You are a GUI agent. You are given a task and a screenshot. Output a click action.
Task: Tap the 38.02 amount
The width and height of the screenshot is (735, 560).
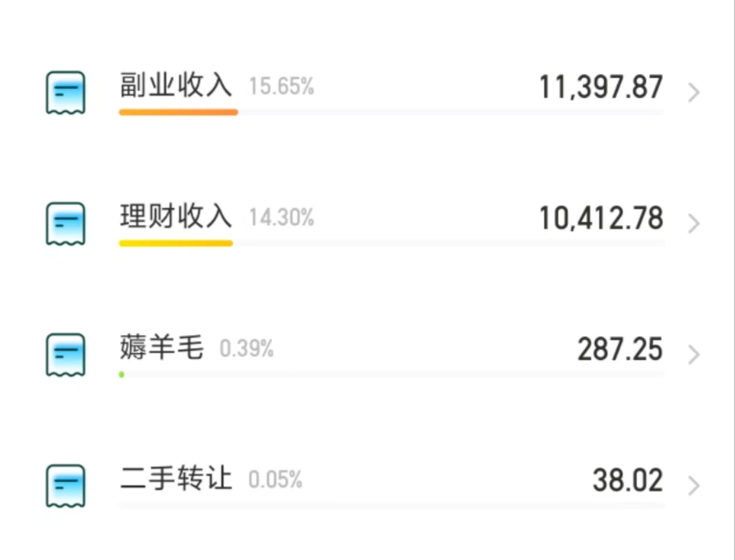pos(628,480)
